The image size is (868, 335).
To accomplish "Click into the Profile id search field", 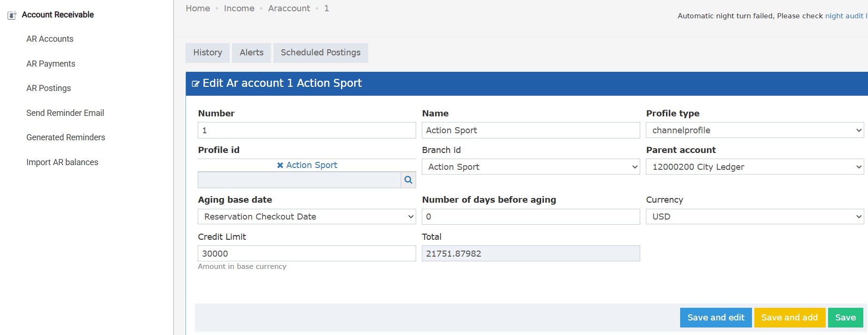I will (x=299, y=180).
